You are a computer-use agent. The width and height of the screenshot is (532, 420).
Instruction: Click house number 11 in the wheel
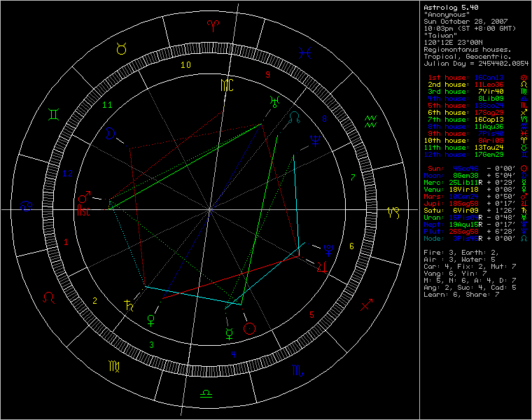click(107, 105)
